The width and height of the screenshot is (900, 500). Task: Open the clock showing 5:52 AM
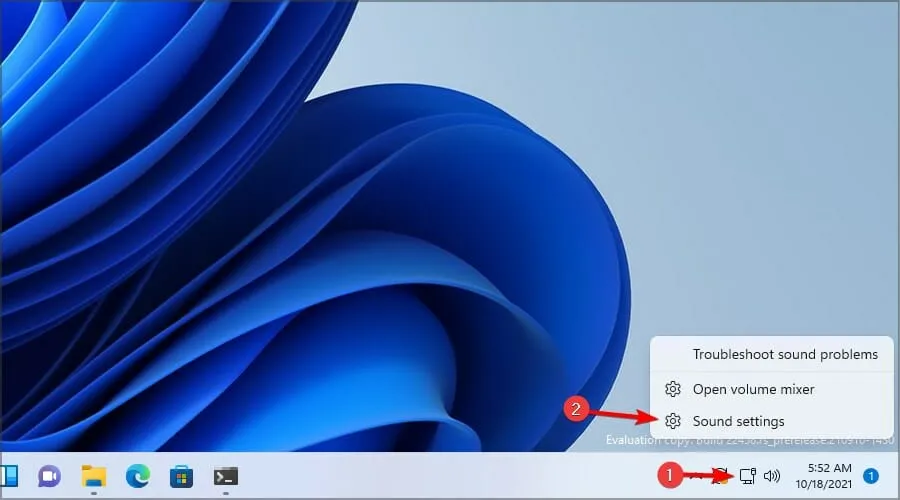point(824,476)
